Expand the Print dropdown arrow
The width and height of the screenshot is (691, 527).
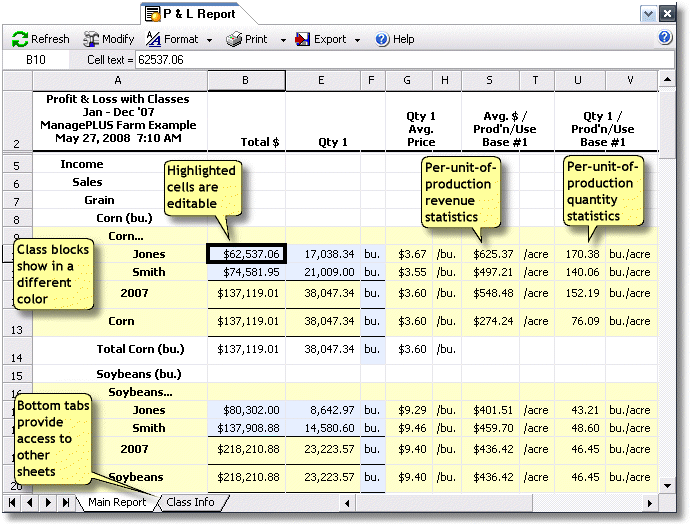(278, 40)
